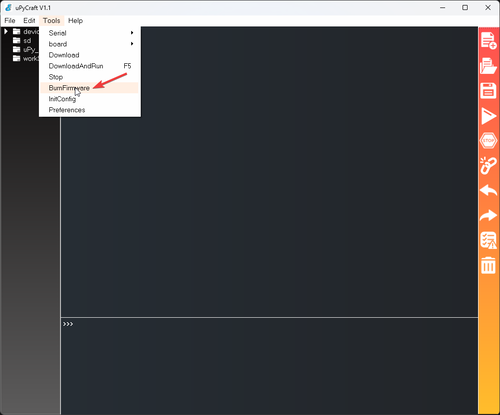Connect to the device via the chain link icon
Viewport: 500px width, 415px height.
coord(488,166)
